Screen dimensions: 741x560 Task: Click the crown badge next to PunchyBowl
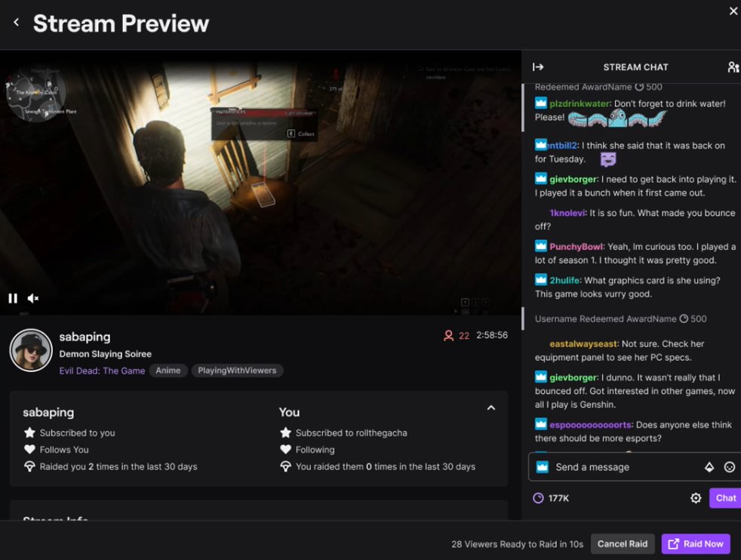point(541,246)
